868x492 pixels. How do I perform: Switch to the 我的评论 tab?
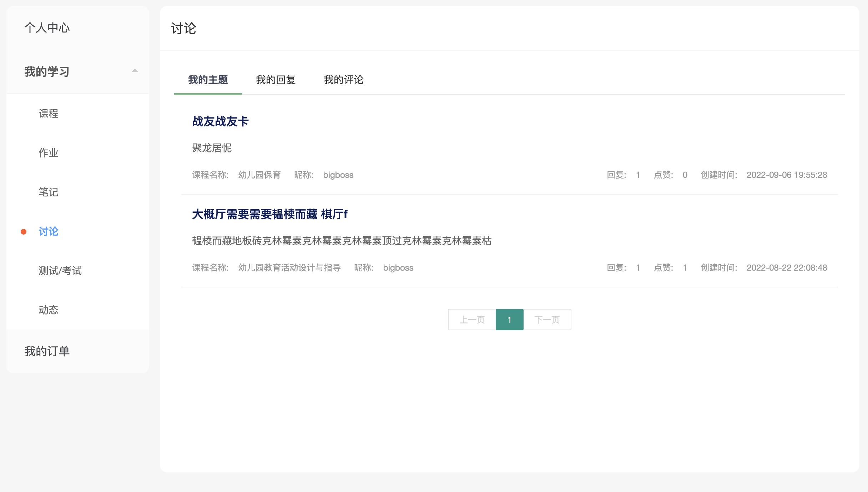tap(343, 80)
